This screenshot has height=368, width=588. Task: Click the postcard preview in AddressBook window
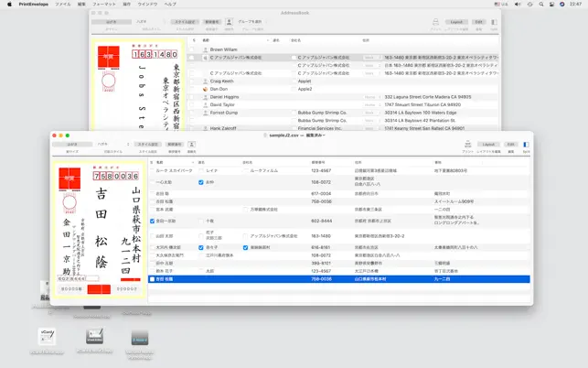tap(138, 85)
